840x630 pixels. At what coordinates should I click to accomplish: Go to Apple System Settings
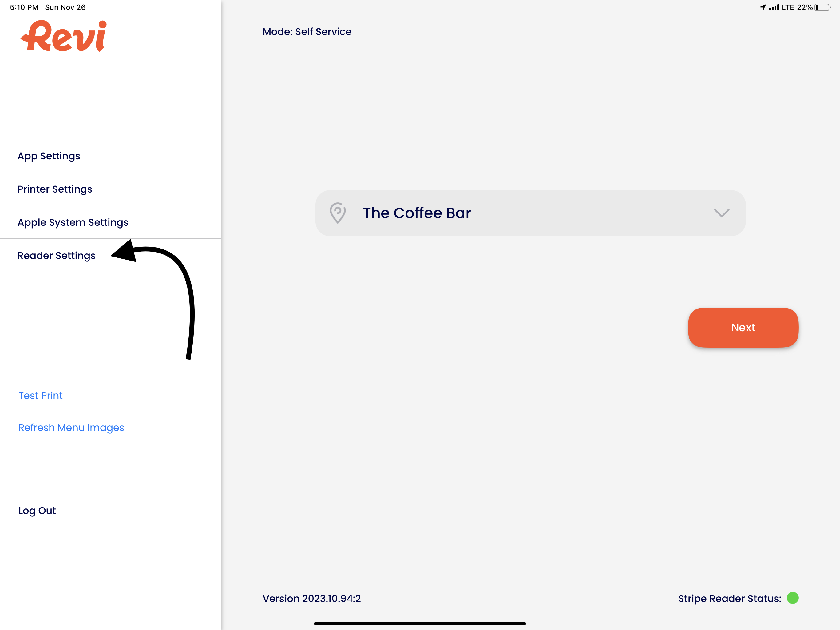pyautogui.click(x=73, y=222)
